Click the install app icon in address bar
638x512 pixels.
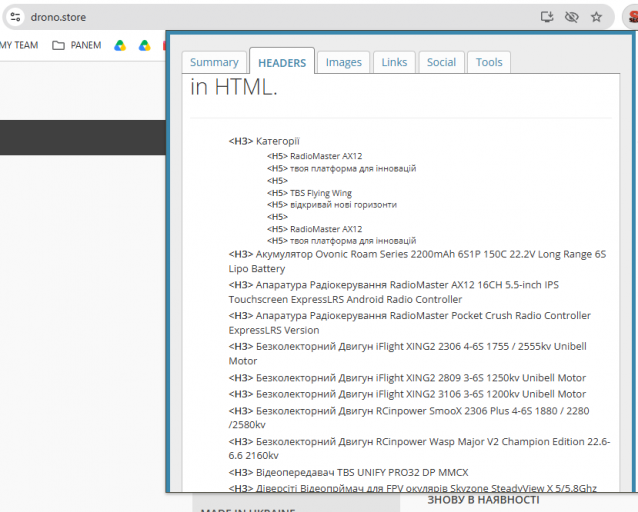[x=547, y=17]
